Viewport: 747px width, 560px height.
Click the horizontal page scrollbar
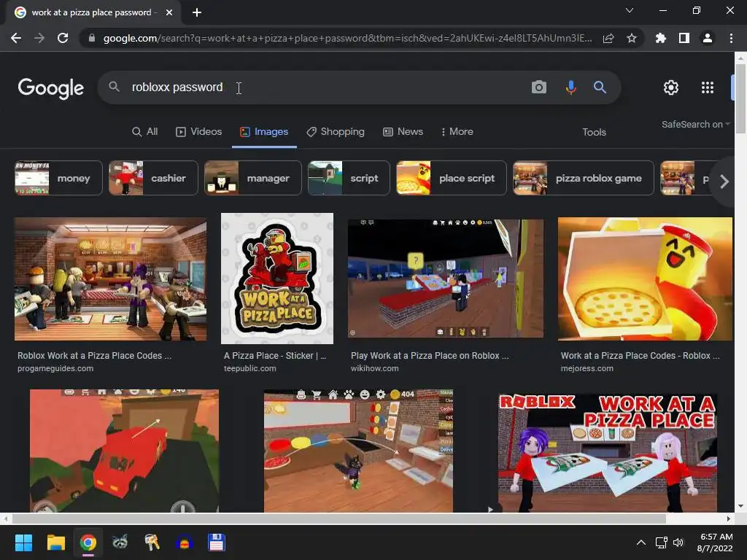[x=338, y=518]
